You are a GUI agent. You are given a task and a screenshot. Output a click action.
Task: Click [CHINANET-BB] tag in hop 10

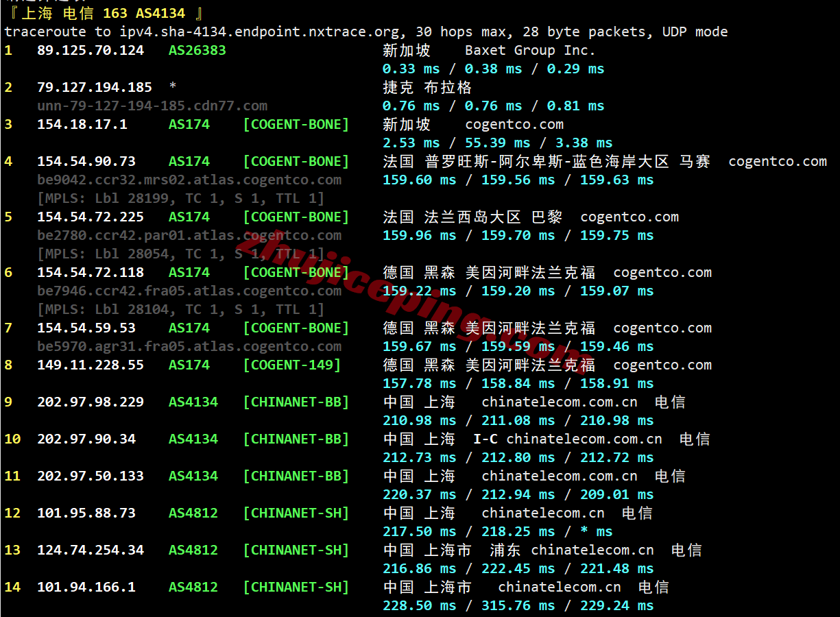(296, 439)
